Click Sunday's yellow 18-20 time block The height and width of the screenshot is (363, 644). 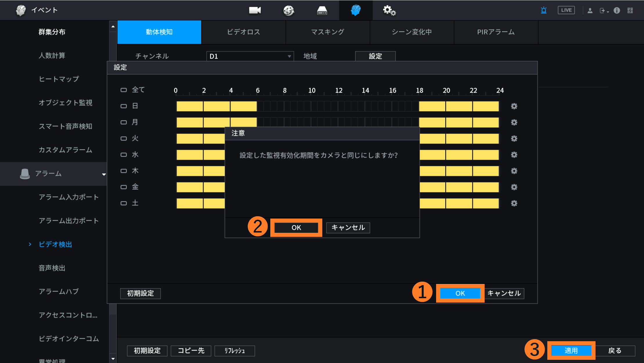point(432,106)
